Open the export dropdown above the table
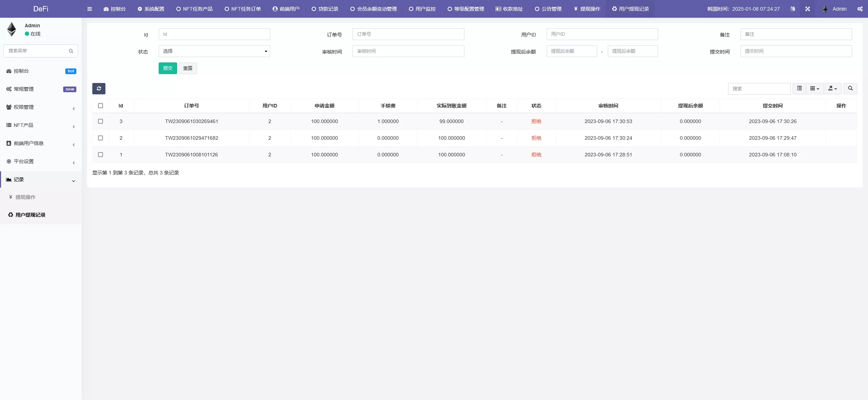Viewport: 868px width, 400px height. [832, 88]
